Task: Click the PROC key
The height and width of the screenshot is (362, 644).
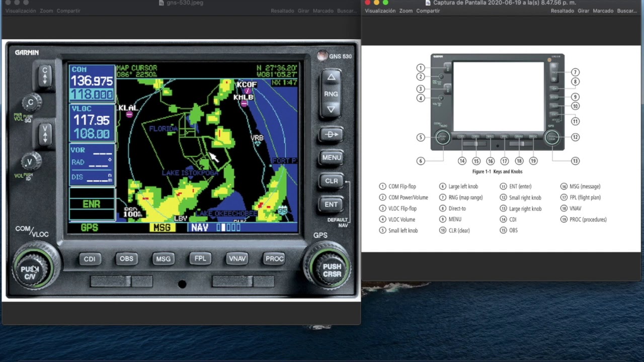Action: click(x=274, y=258)
